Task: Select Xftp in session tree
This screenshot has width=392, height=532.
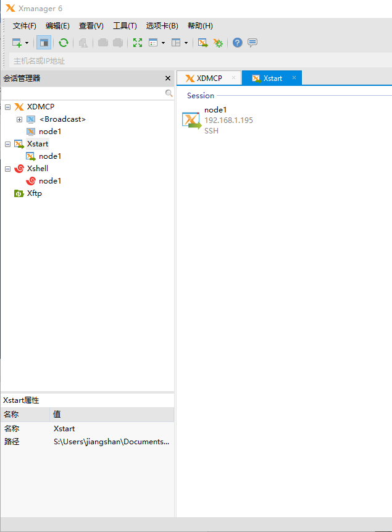Action: click(35, 193)
